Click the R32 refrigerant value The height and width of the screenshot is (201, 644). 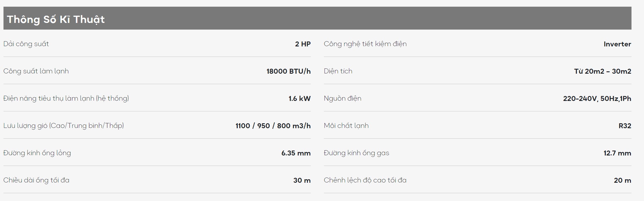(x=625, y=126)
